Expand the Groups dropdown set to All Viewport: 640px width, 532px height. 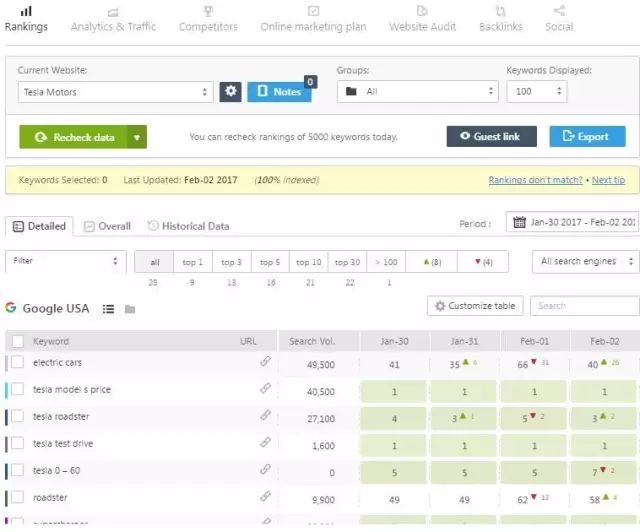[x=418, y=91]
